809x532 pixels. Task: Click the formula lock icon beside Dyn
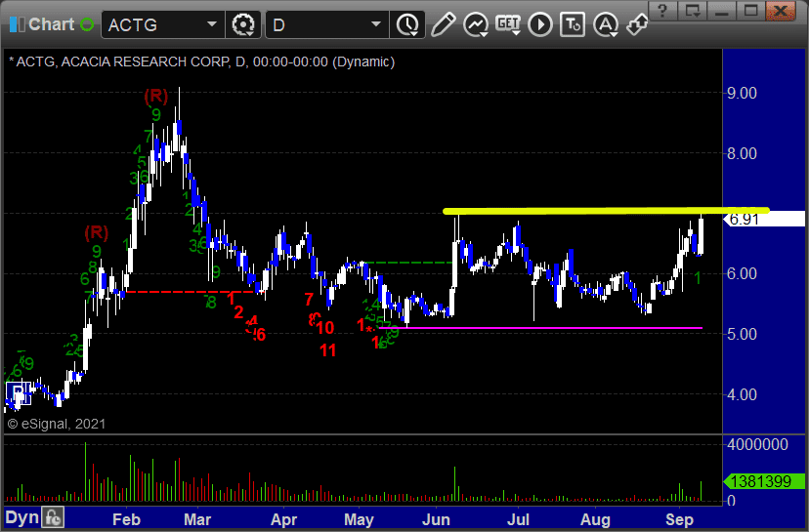(x=53, y=517)
